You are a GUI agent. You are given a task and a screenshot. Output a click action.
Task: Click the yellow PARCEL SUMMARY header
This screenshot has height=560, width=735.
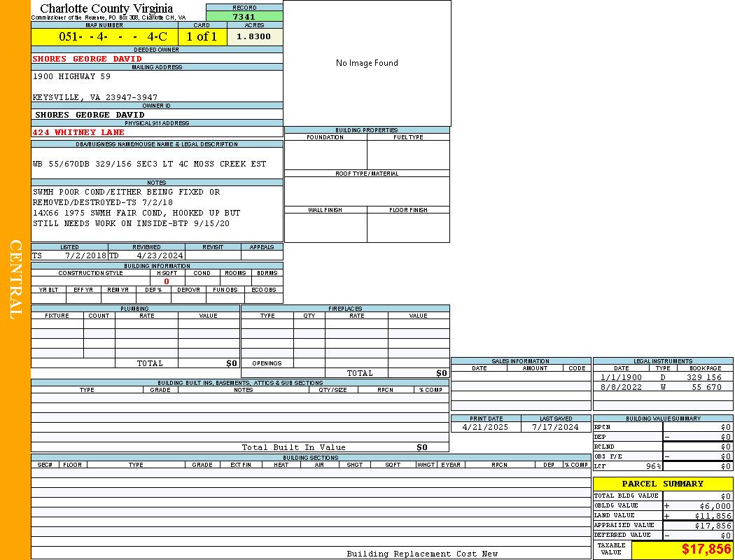[x=662, y=484]
